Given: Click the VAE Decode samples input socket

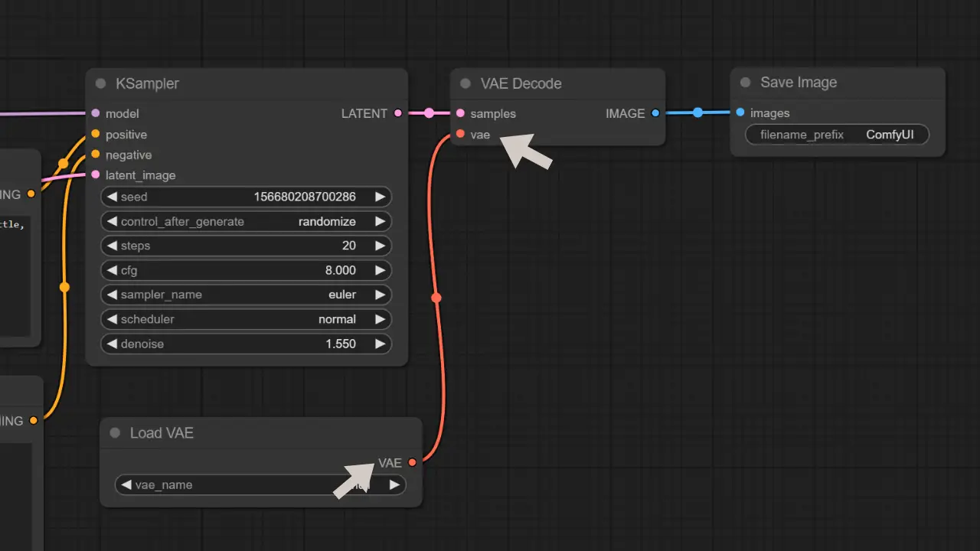Looking at the screenshot, I should (460, 113).
